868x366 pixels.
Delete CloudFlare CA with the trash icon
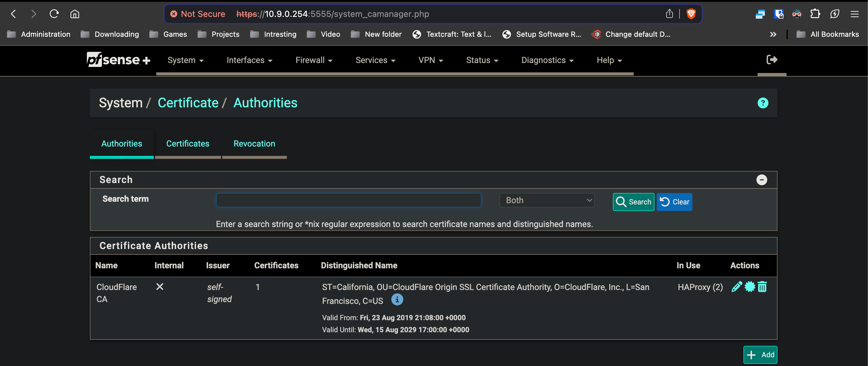(762, 286)
